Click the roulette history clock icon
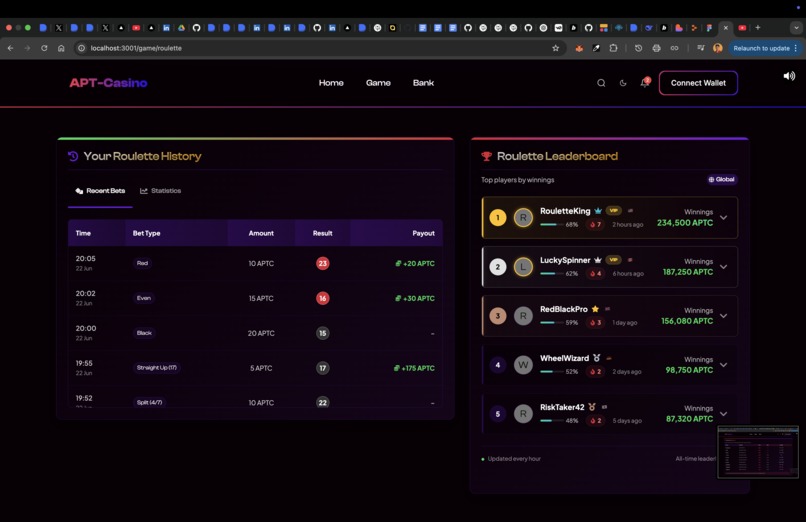This screenshot has width=806, height=522. click(x=73, y=156)
